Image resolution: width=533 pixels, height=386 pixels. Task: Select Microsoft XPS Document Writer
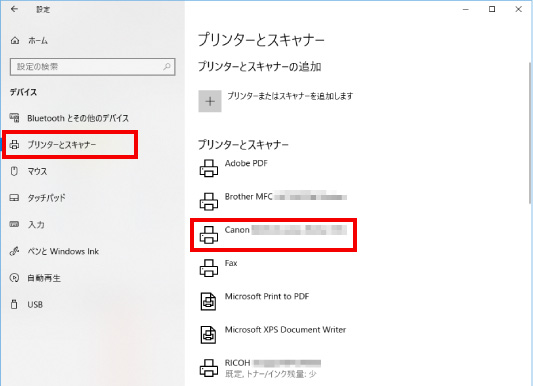pyautogui.click(x=285, y=330)
